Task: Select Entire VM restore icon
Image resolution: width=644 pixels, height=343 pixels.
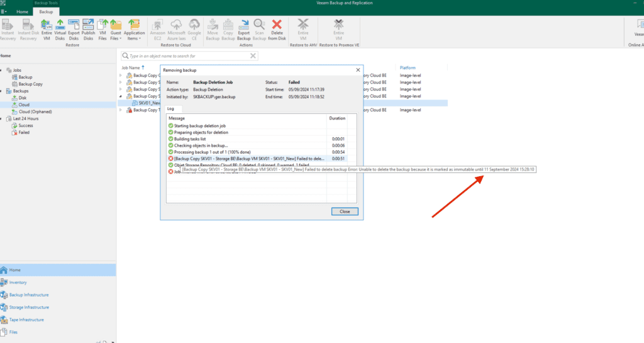Action: coord(46,30)
